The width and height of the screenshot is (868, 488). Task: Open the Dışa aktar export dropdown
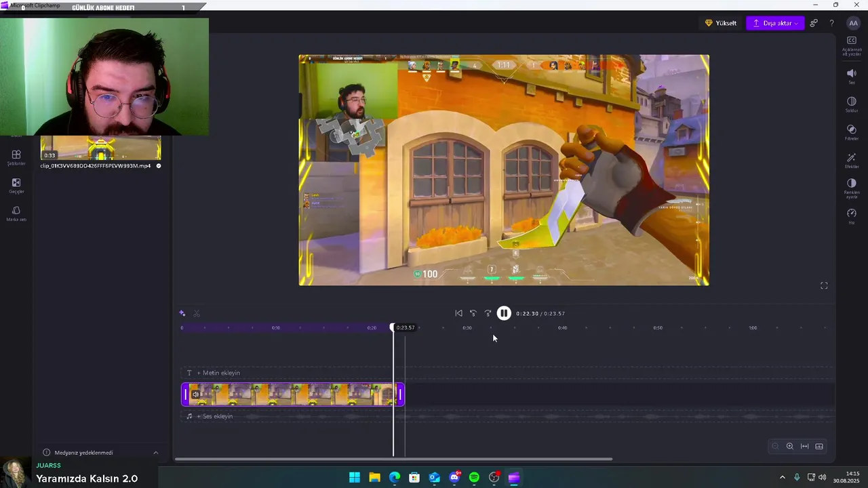[x=775, y=23]
